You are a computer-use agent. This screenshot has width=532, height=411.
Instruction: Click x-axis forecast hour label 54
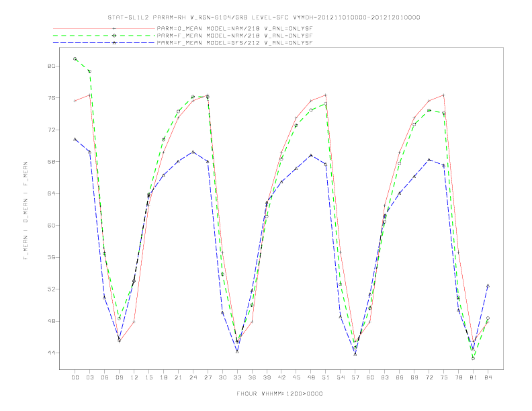tap(341, 377)
